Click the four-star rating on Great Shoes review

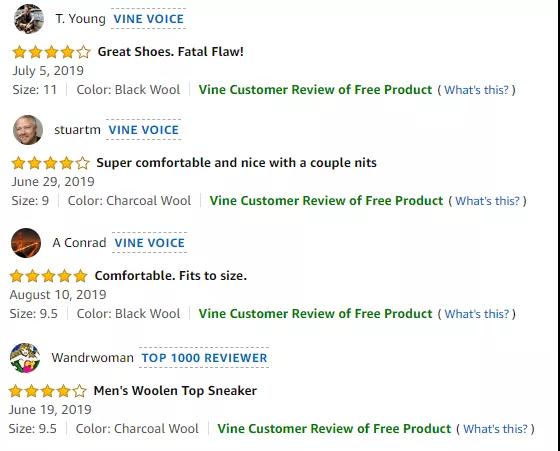click(51, 52)
